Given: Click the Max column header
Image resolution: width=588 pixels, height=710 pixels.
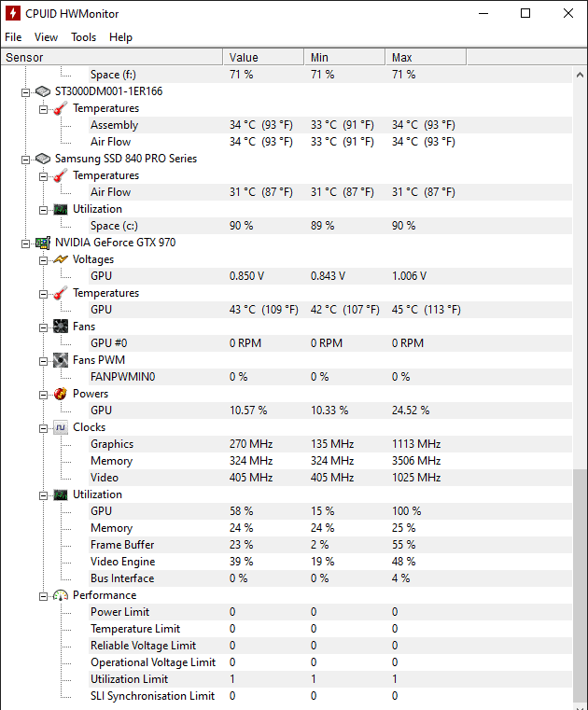Looking at the screenshot, I should (427, 58).
